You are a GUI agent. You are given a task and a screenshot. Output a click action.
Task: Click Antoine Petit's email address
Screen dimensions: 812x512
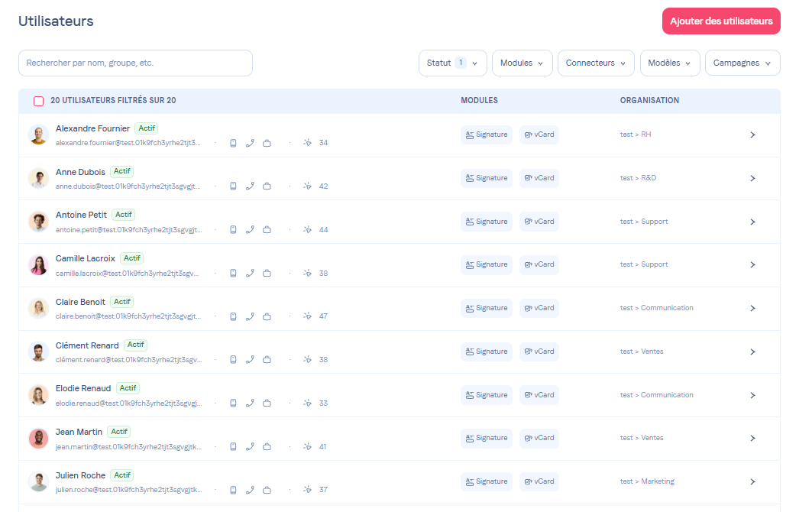(128, 230)
